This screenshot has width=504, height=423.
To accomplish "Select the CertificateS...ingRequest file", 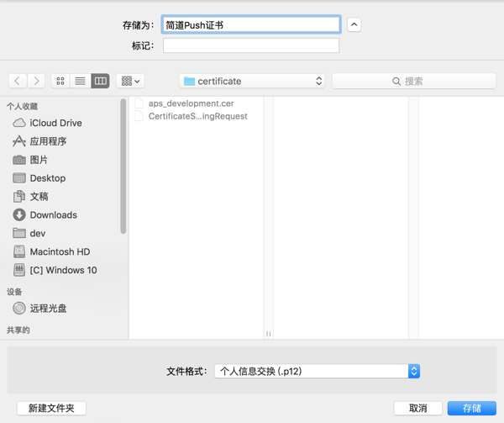I will (191, 116).
